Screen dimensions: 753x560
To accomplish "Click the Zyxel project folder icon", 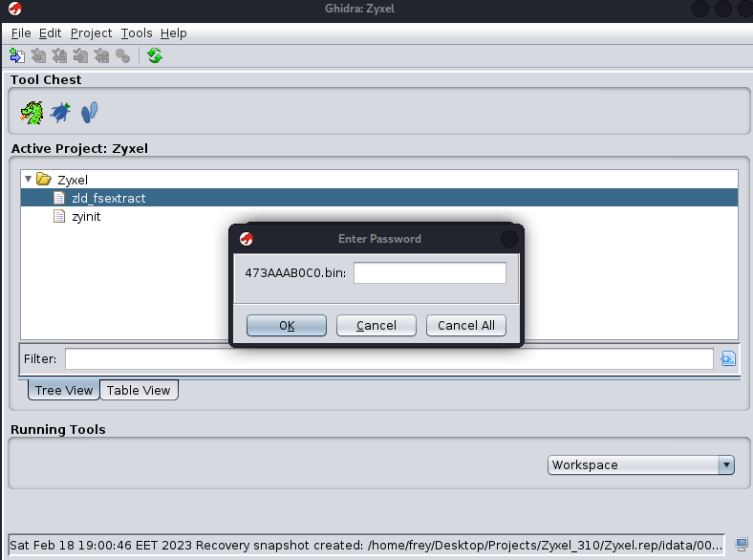I will click(x=44, y=179).
